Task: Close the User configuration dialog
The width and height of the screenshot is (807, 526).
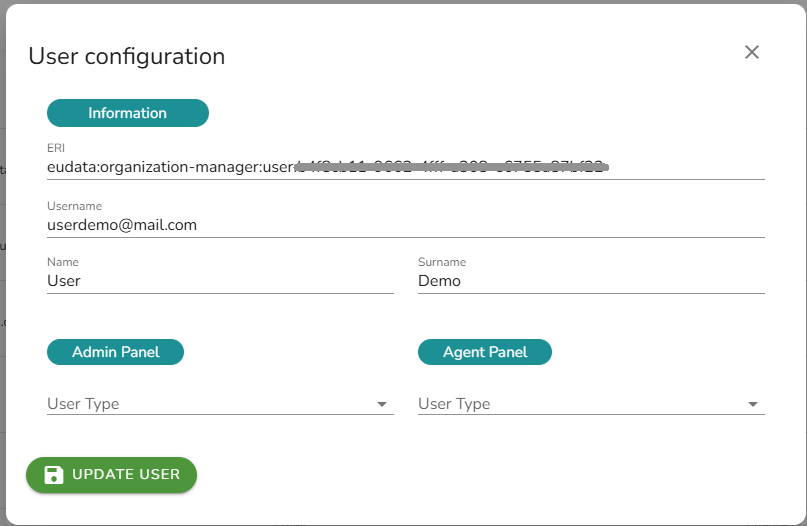Action: click(x=751, y=52)
